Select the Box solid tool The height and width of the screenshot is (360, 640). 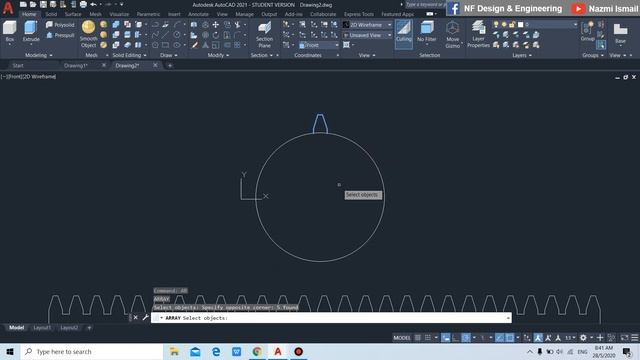click(x=9, y=31)
